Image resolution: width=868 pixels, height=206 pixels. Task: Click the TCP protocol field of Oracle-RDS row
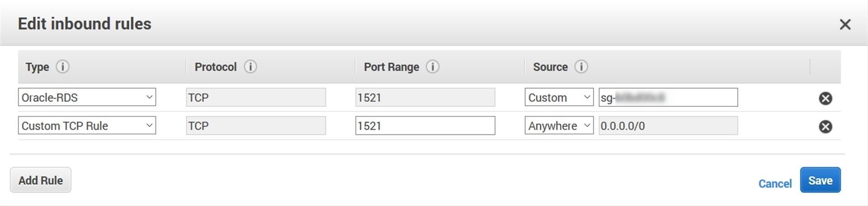click(x=256, y=97)
